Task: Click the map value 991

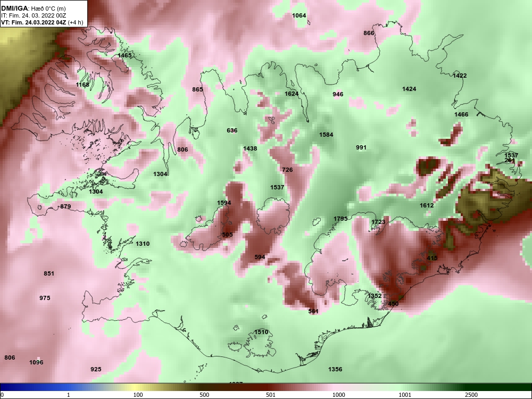Action: [361, 147]
